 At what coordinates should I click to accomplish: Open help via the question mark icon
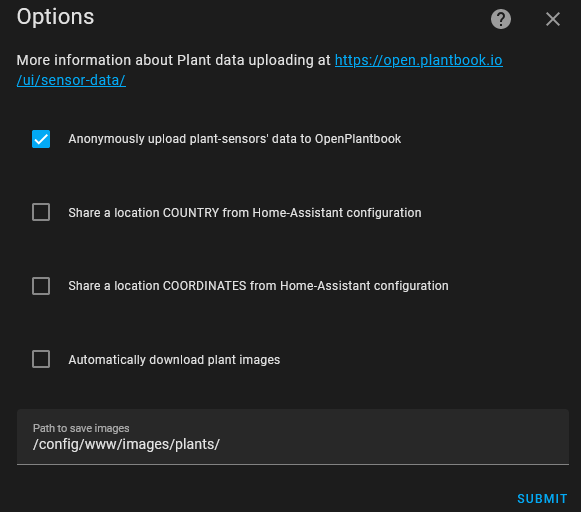[501, 19]
